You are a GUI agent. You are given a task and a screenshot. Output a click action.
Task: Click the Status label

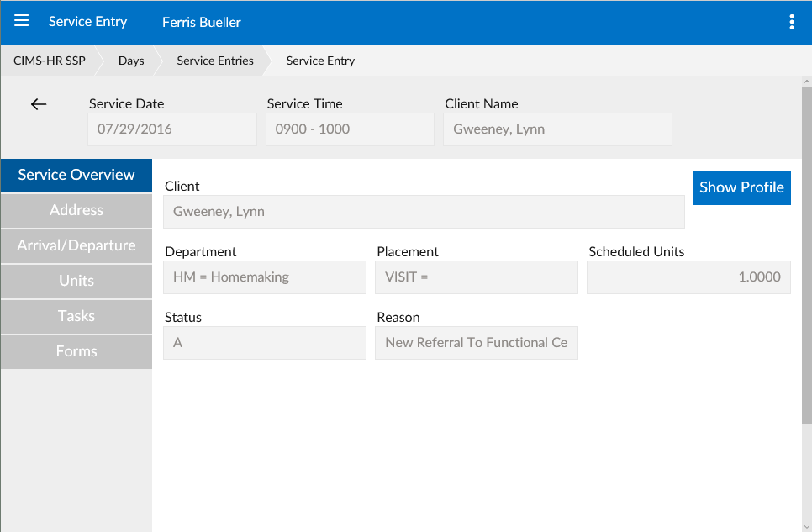click(x=182, y=317)
